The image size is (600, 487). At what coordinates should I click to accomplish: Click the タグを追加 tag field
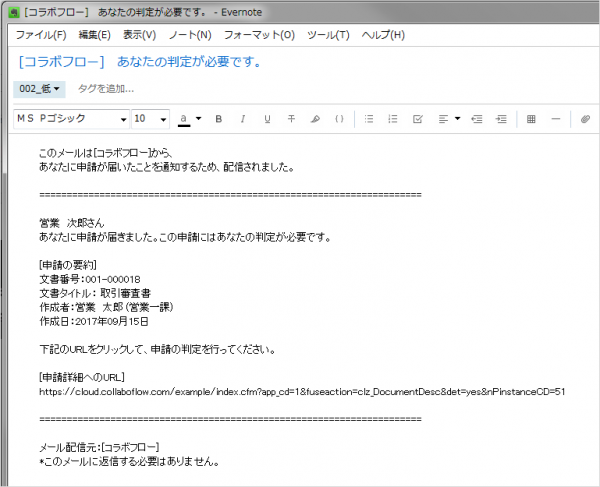106,89
